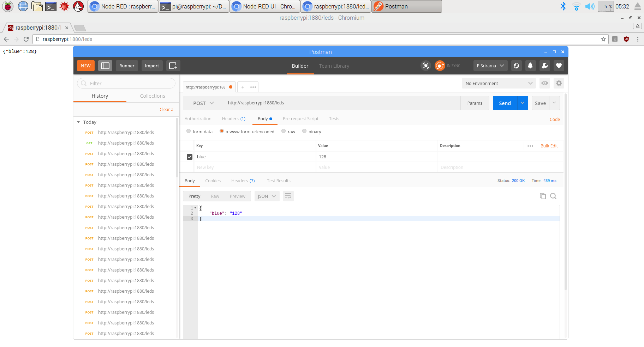This screenshot has height=347, width=644.
Task: Click the new window icon in toolbar
Action: click(173, 66)
